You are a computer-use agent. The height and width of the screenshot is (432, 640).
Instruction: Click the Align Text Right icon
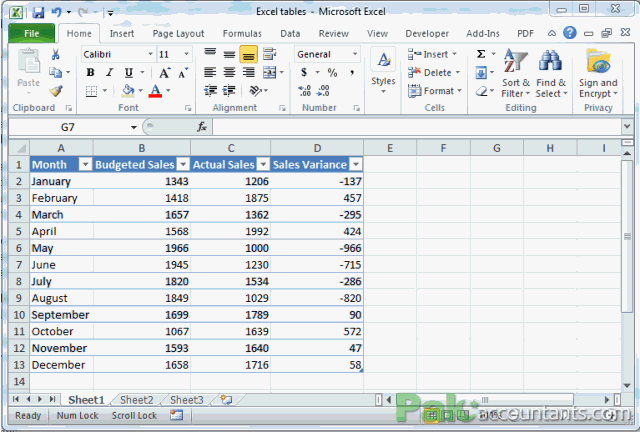pyautogui.click(x=249, y=72)
